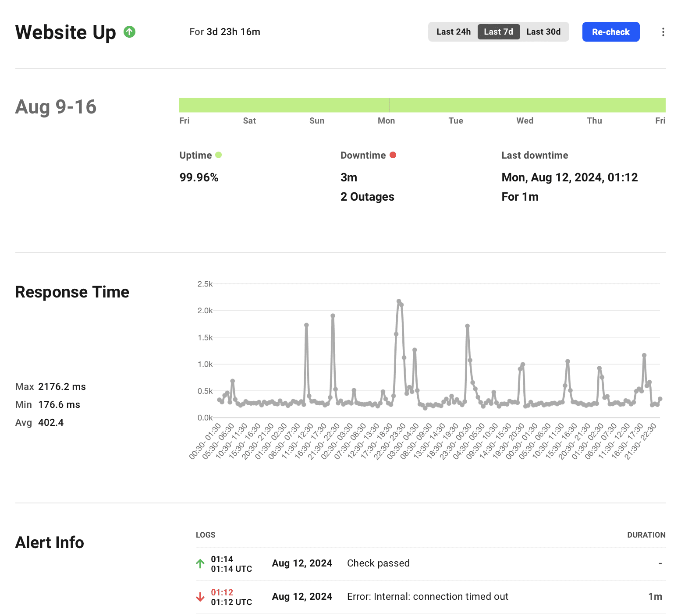Switch to Last 30d view
This screenshot has height=616, width=681.
coord(543,32)
